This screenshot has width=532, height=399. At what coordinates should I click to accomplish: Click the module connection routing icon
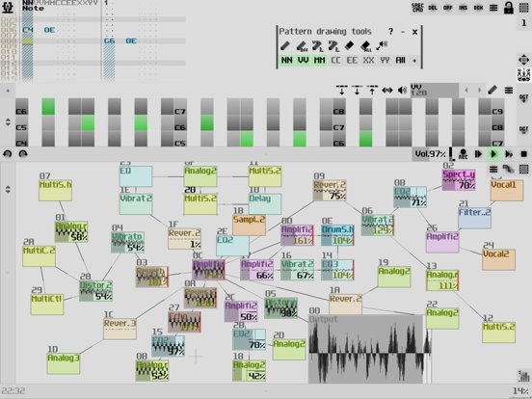point(508,169)
